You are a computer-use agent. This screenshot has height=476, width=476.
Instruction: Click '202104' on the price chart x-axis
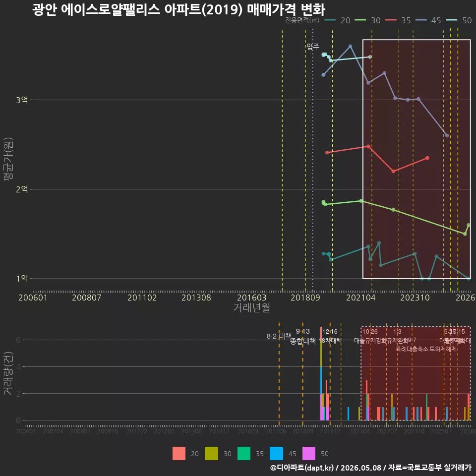[361, 297]
